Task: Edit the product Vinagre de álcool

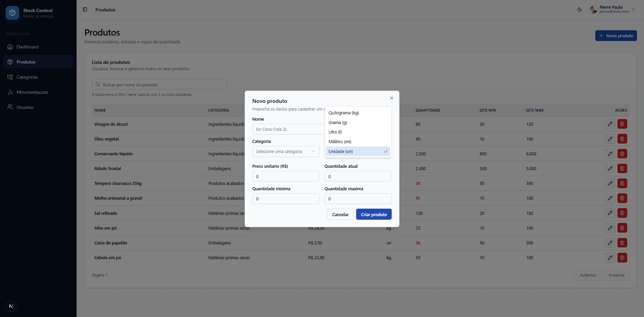Action: pos(610,124)
